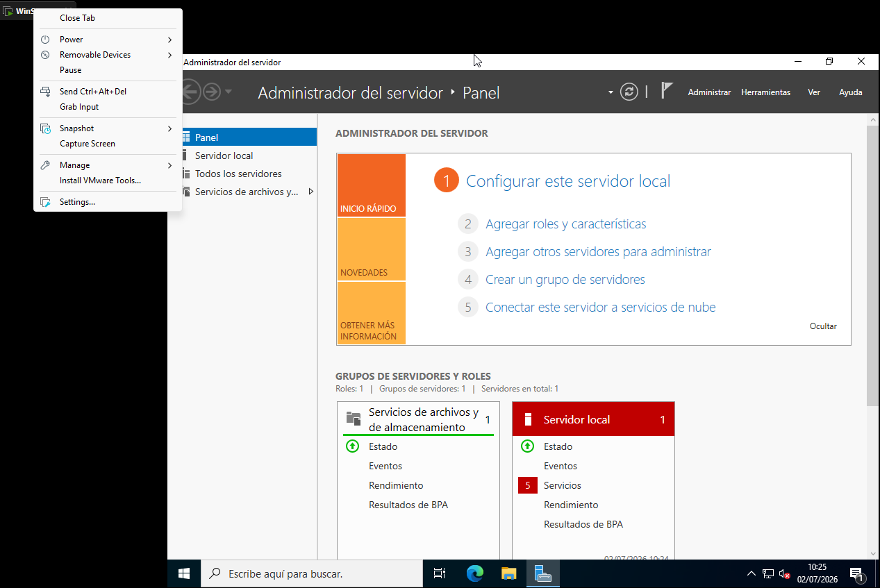Go forward with the navigation arrow button

212,92
